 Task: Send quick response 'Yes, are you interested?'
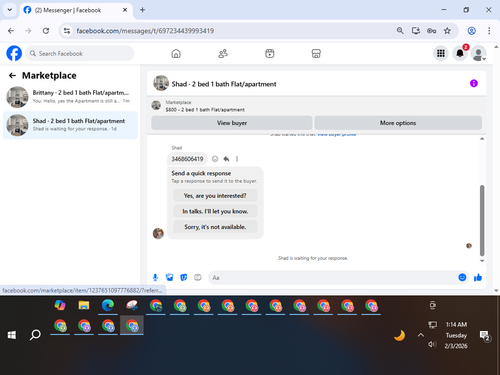pos(215,196)
